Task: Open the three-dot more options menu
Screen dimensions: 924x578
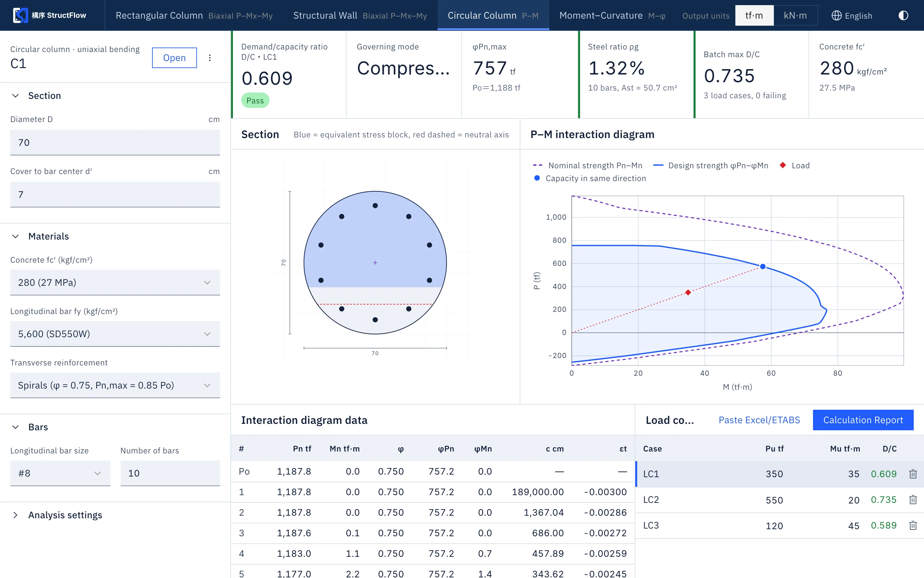Action: pyautogui.click(x=210, y=58)
